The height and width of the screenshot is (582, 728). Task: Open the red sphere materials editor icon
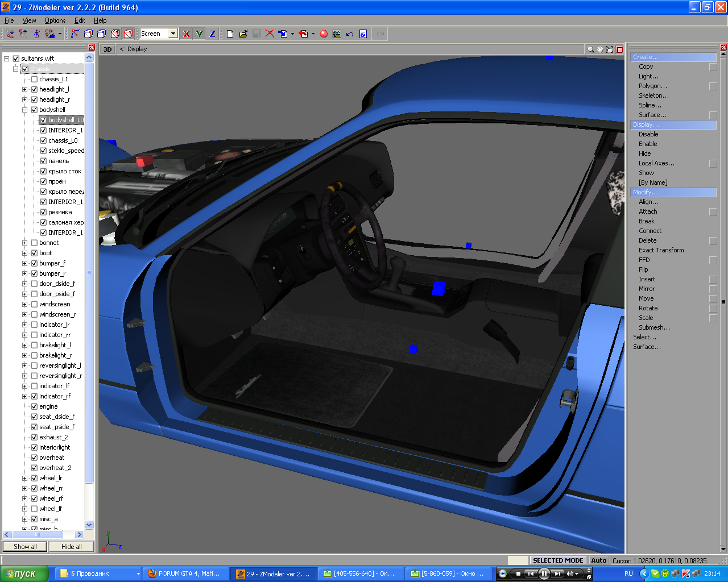[324, 34]
